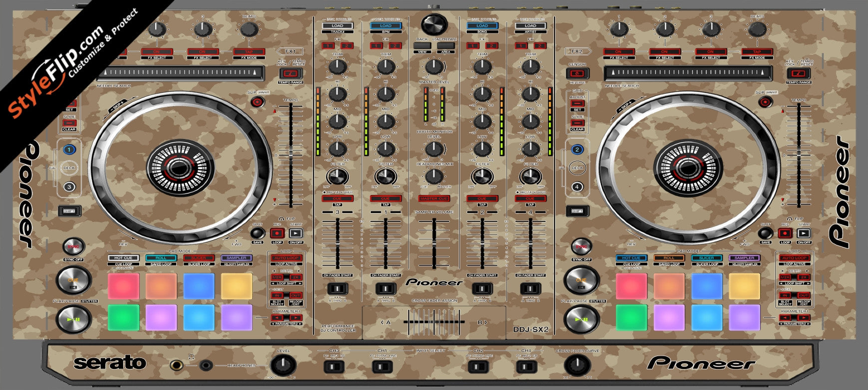Click the left deck flip START button
Viewport: 868px width, 390px height.
[x=295, y=233]
